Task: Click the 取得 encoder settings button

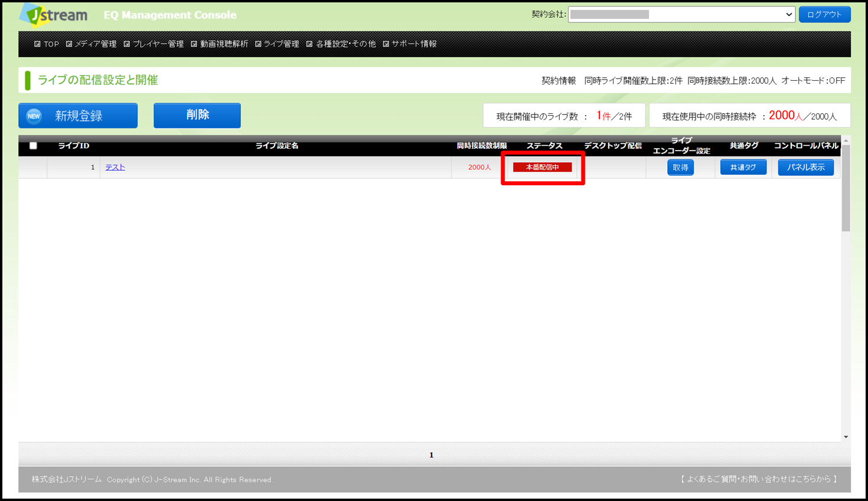Action: tap(680, 168)
